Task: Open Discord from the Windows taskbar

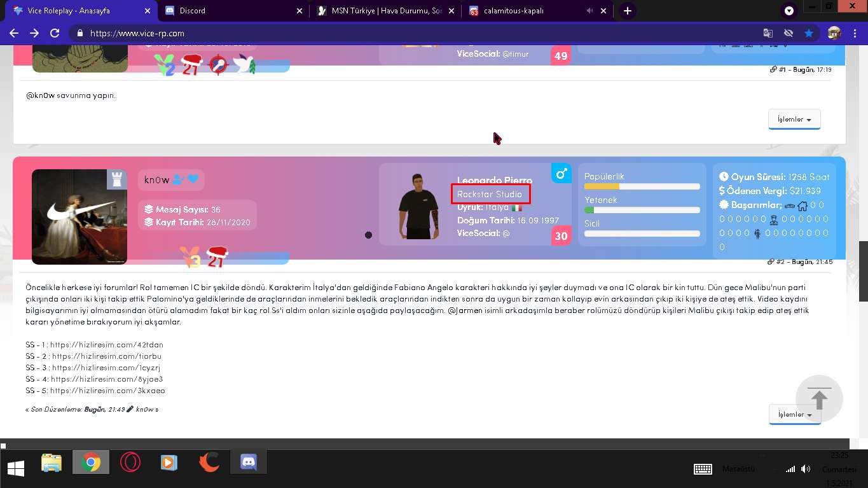Action: pos(249,463)
